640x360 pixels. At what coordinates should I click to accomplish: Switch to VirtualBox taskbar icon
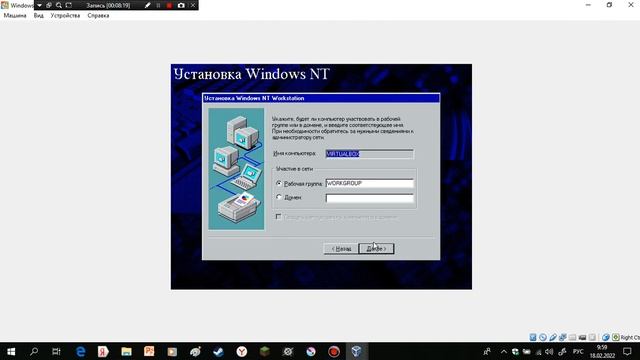[x=356, y=351]
